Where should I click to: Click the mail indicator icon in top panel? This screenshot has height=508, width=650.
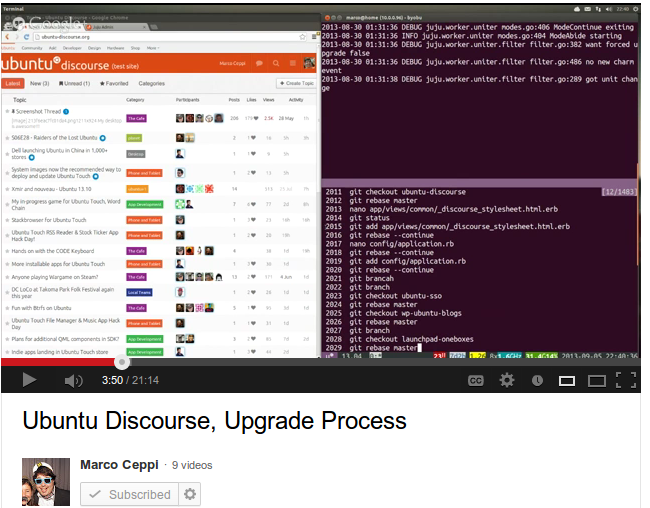click(x=588, y=9)
